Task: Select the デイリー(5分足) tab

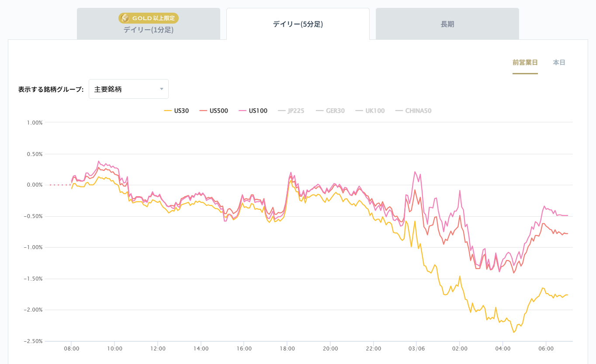Action: coord(298,24)
